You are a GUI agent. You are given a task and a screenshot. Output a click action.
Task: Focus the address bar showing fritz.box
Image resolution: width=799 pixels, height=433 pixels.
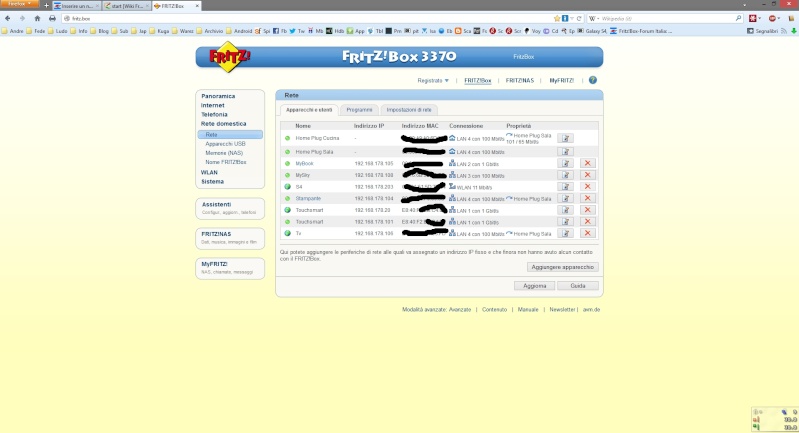click(x=307, y=18)
